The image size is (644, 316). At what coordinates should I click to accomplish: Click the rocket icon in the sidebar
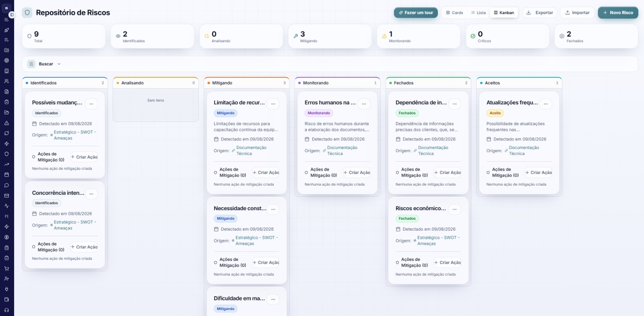click(x=6, y=30)
